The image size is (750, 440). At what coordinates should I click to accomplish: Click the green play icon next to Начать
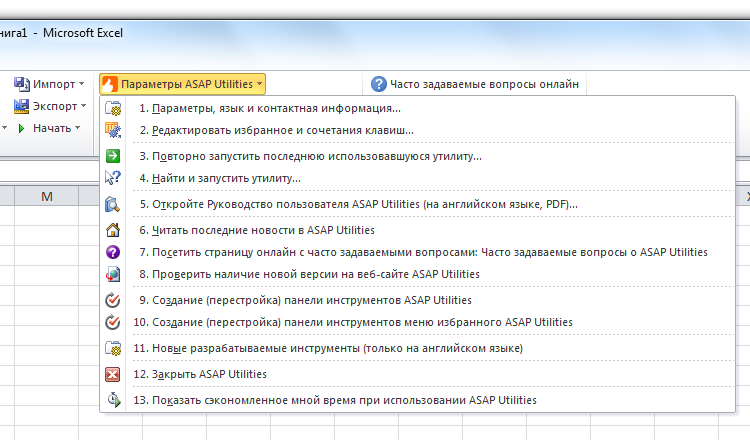(21, 128)
